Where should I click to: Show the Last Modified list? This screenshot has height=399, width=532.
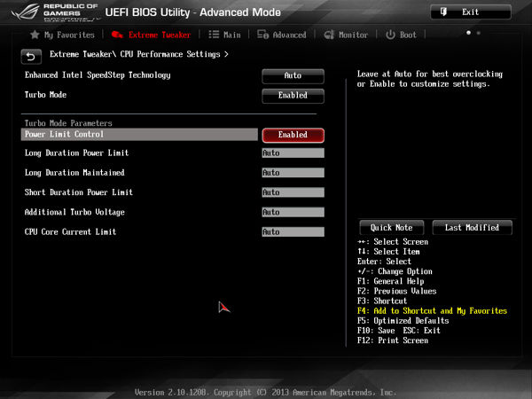(472, 227)
